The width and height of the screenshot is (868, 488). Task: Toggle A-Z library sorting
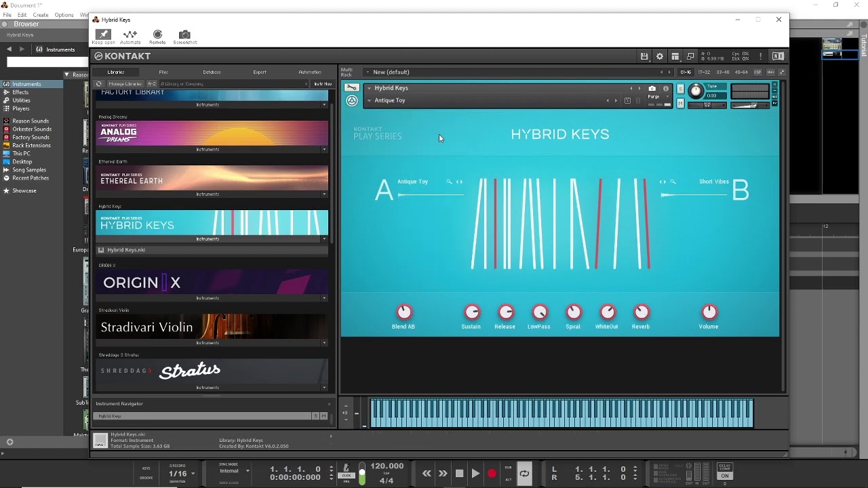(x=152, y=84)
